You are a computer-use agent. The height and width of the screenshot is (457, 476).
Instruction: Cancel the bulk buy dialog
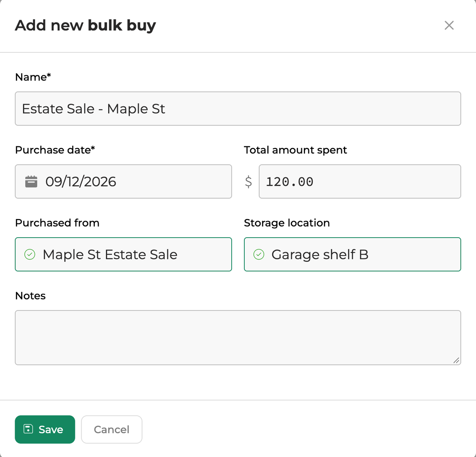point(111,429)
